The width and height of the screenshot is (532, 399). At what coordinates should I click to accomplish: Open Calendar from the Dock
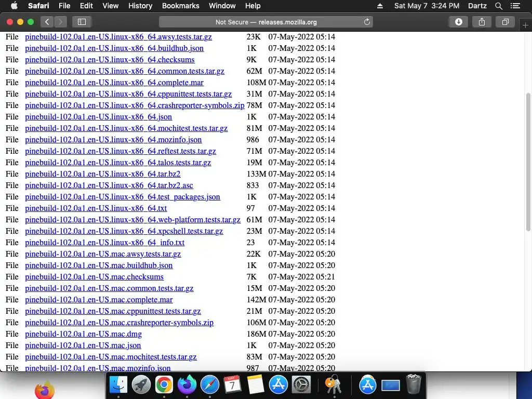[x=232, y=385]
